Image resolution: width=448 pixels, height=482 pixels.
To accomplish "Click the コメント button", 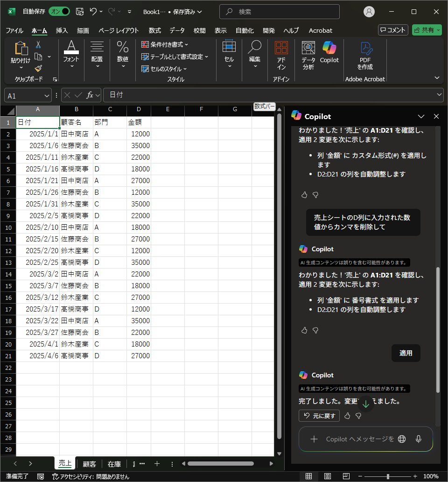I will click(393, 30).
